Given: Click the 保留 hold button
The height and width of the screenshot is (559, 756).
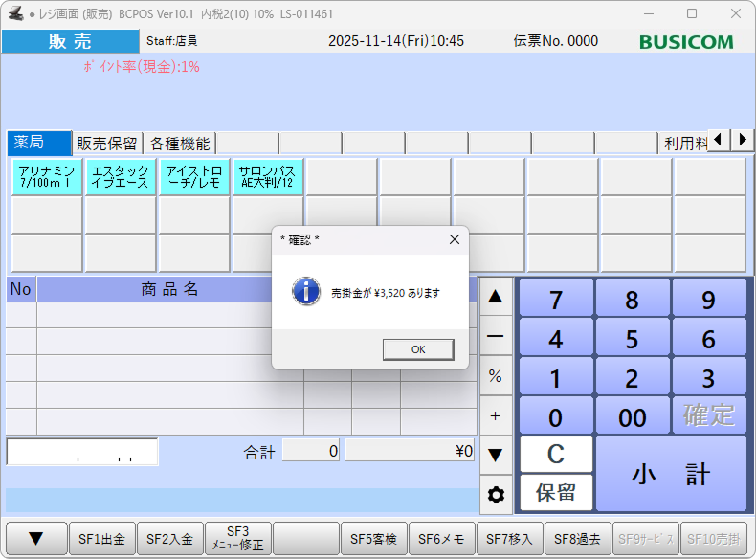Looking at the screenshot, I should point(556,493).
